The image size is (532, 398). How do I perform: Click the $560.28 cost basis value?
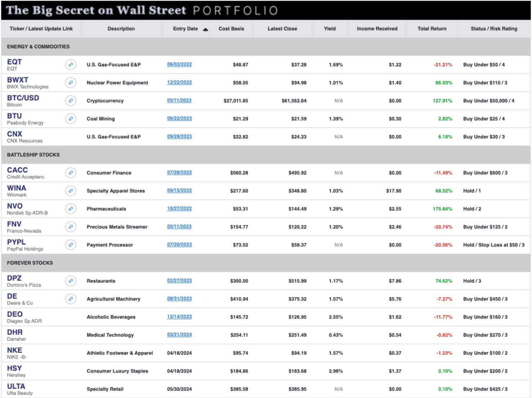pos(239,173)
